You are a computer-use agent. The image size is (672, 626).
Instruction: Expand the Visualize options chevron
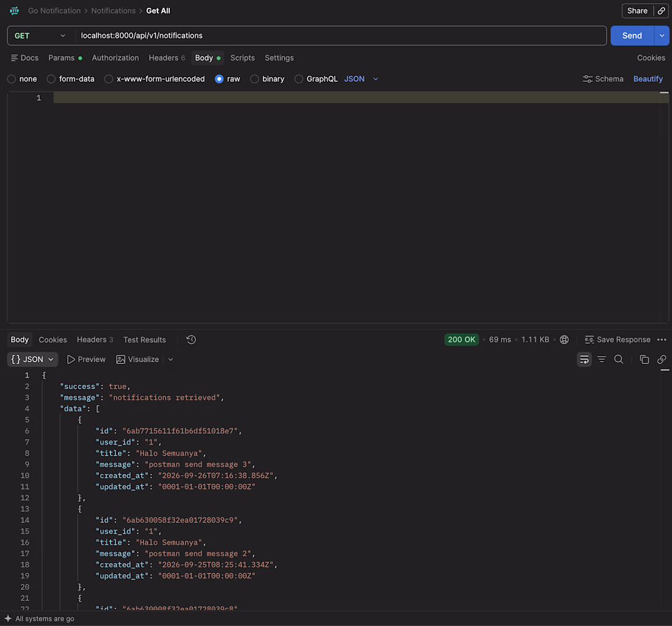(x=170, y=360)
